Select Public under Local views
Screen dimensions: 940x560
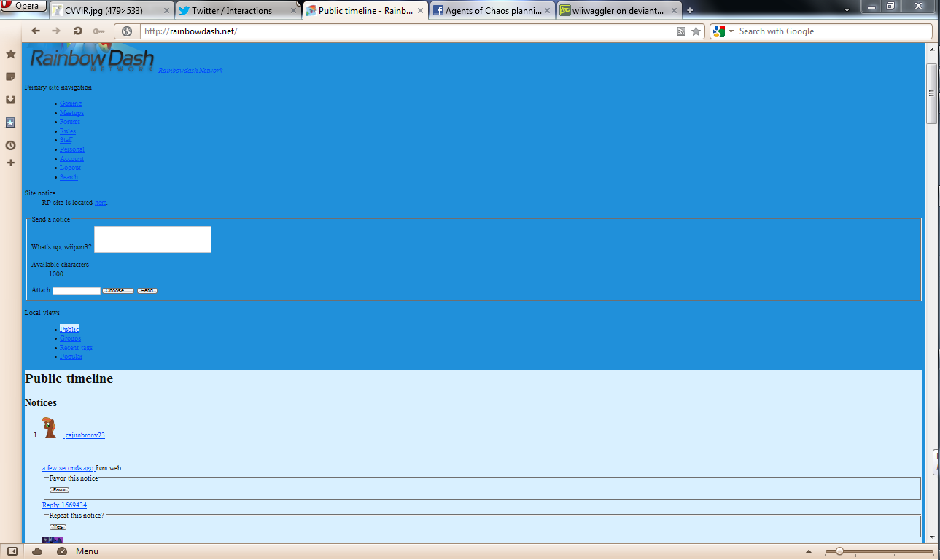[x=69, y=330]
